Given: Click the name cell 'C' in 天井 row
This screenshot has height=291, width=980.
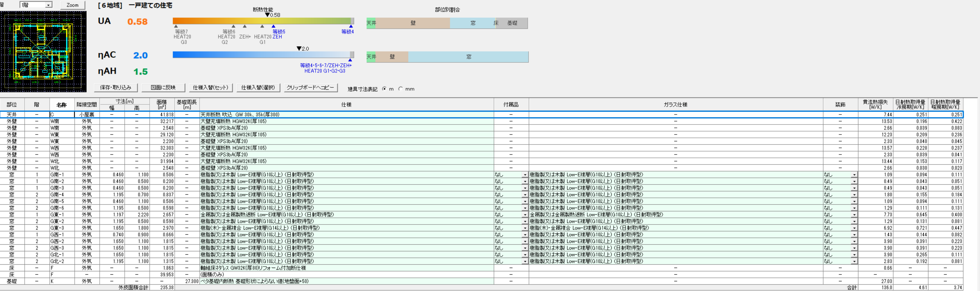Looking at the screenshot, I should (62, 114).
